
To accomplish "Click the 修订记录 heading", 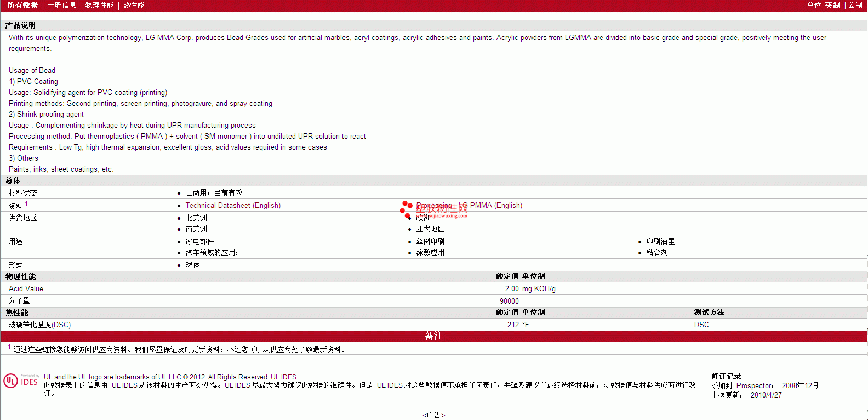I will 726,377.
